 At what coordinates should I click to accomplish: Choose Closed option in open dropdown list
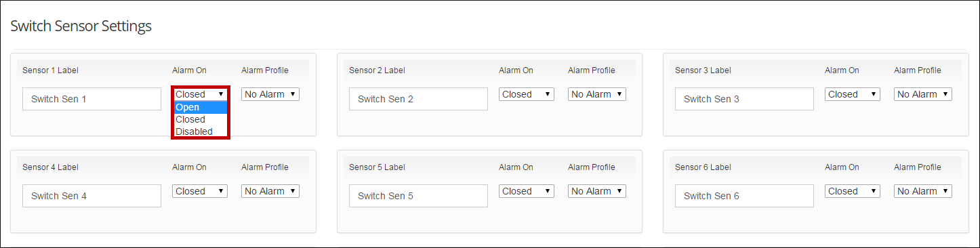(x=201, y=119)
